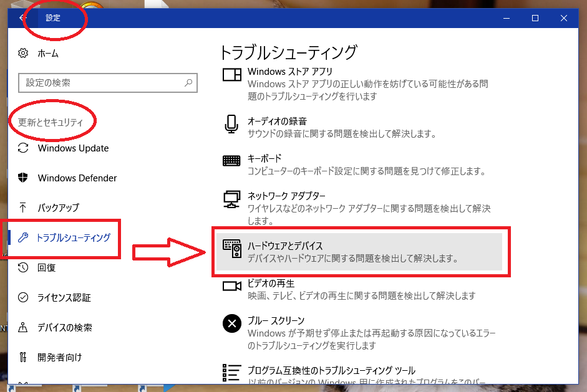Open デバイスの検索 page
Screen dimensions: 587x392
[65, 327]
